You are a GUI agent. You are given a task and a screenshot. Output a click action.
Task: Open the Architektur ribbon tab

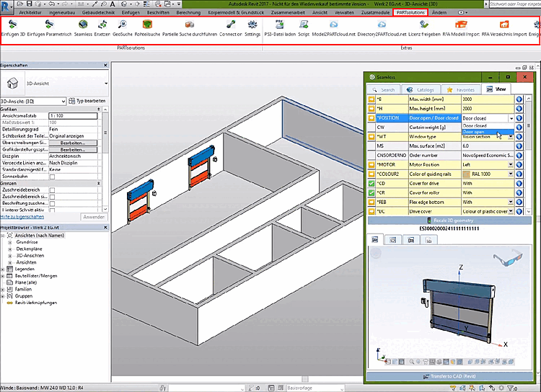[30, 12]
